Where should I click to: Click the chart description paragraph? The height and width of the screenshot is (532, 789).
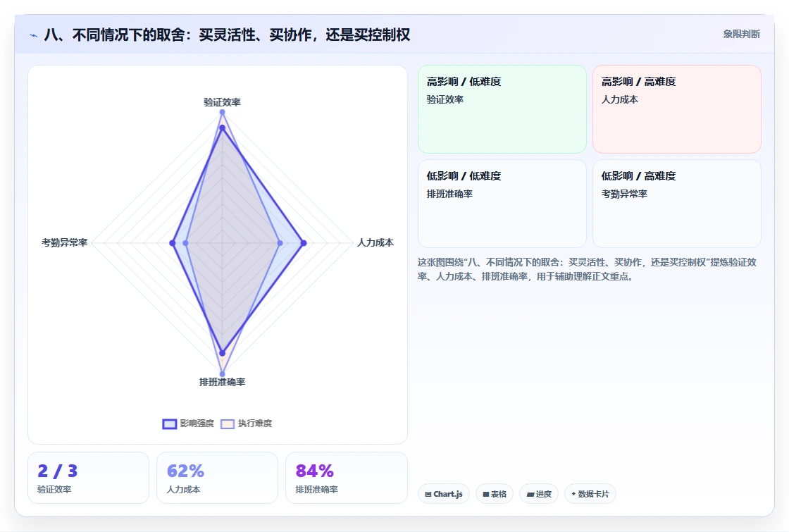[x=587, y=269]
